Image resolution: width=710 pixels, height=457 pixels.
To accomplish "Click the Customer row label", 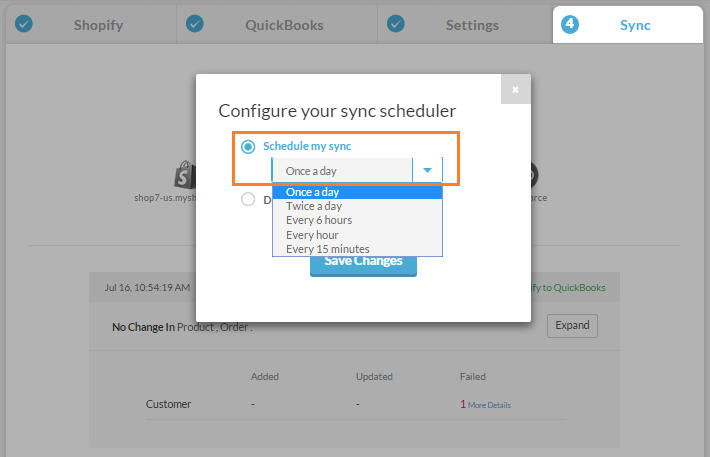I will click(168, 404).
